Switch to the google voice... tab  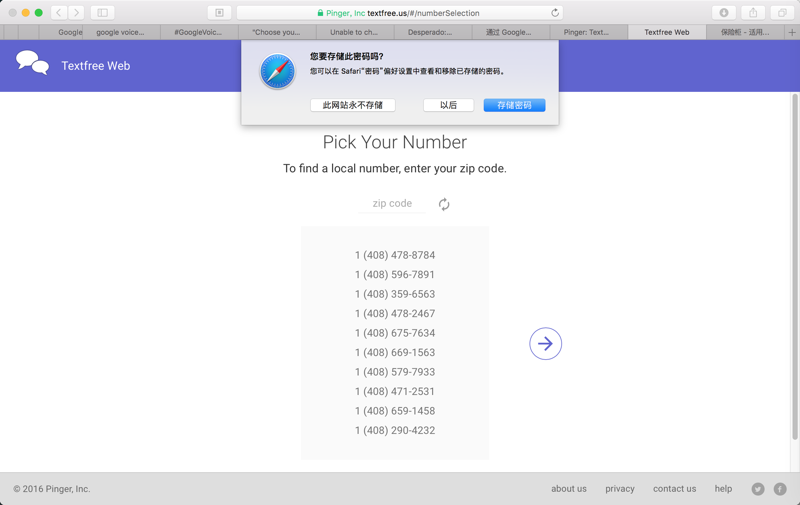pyautogui.click(x=120, y=32)
